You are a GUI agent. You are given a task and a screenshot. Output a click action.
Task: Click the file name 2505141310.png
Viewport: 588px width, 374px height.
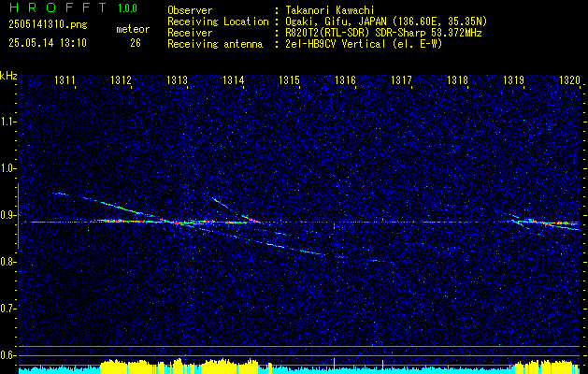(x=48, y=25)
